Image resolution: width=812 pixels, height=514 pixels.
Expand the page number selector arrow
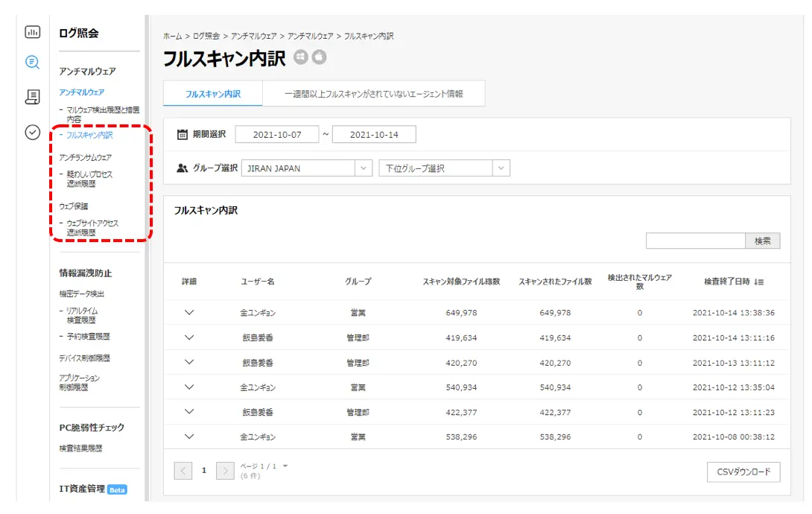[285, 466]
